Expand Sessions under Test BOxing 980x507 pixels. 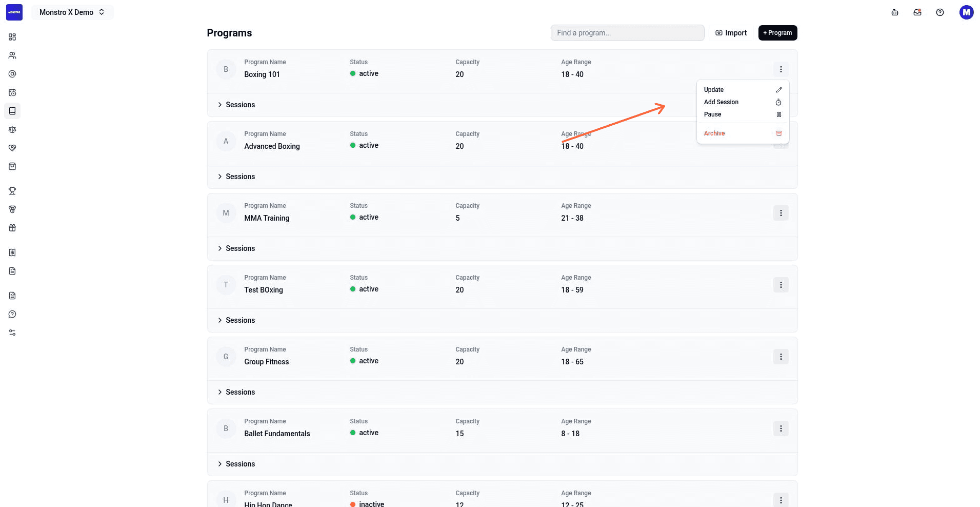[x=236, y=320]
